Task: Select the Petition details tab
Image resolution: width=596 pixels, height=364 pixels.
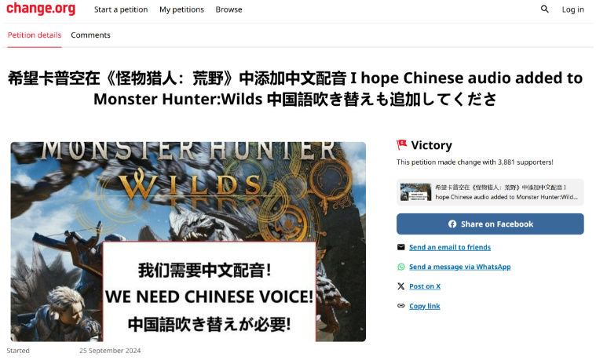Action: coord(35,35)
